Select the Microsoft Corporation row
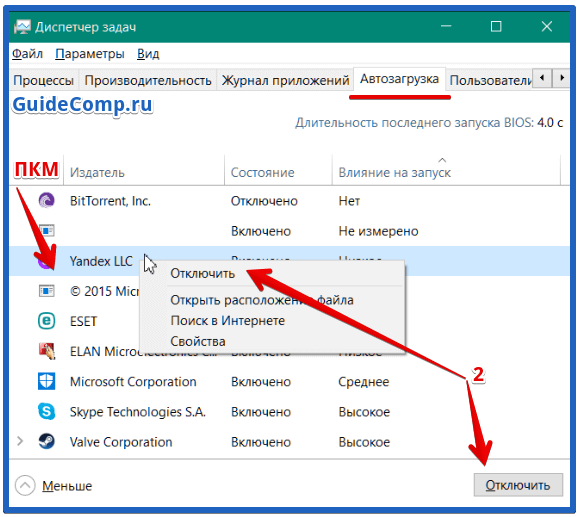 tap(289, 382)
